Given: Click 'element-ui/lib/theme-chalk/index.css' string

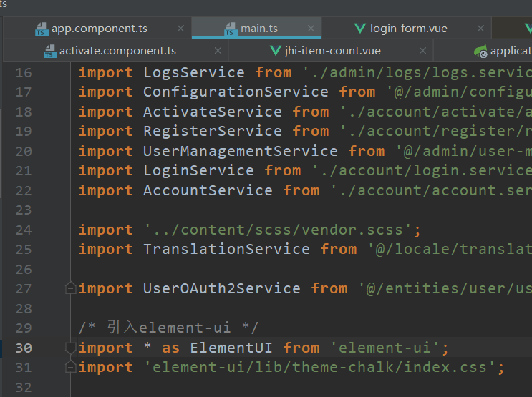Looking at the screenshot, I should (x=320, y=367).
